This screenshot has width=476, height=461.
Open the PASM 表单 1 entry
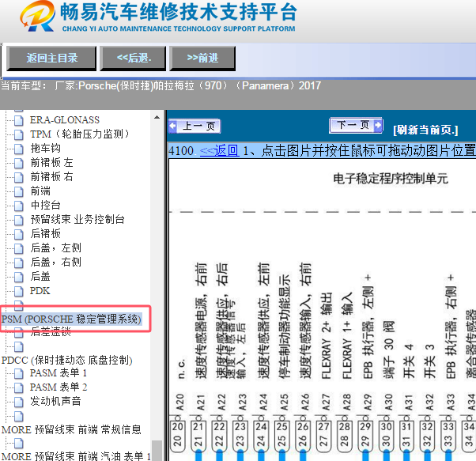coord(59,372)
